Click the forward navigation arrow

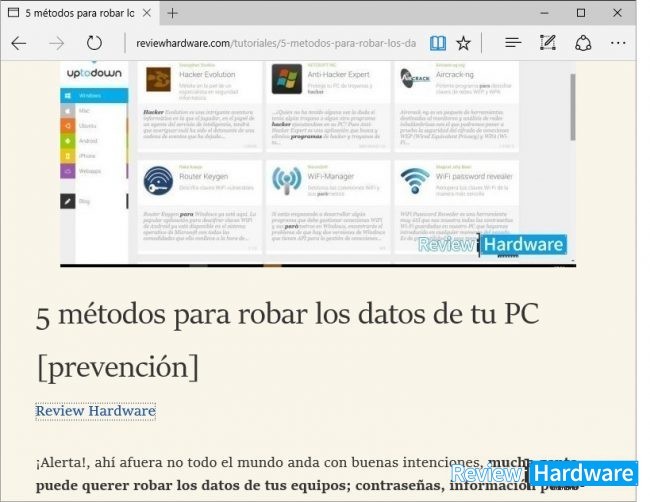point(56,43)
